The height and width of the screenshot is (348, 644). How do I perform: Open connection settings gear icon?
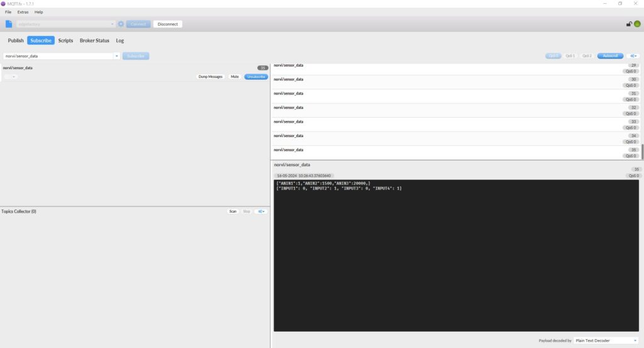pos(121,24)
